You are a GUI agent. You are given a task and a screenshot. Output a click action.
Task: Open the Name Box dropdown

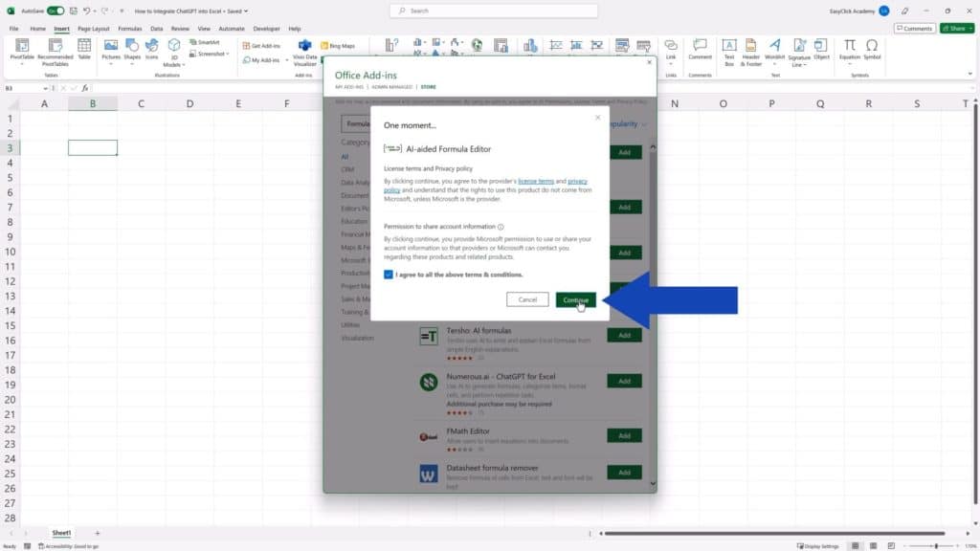coord(46,88)
